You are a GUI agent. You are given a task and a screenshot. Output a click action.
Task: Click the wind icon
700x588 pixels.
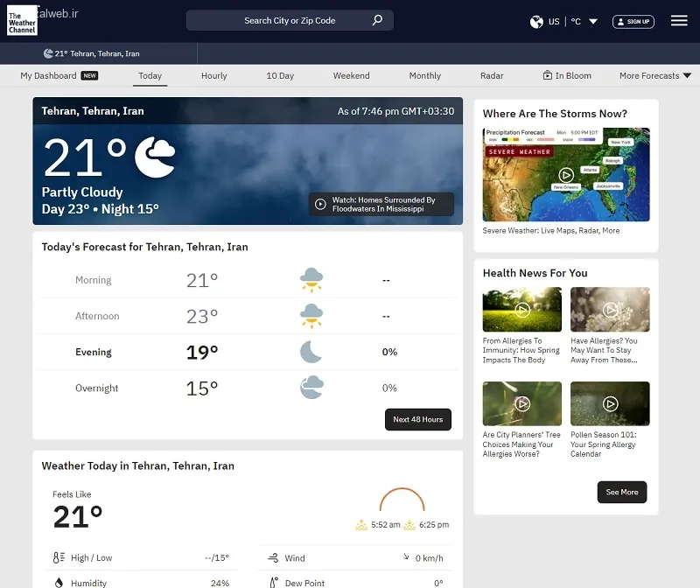(x=273, y=557)
